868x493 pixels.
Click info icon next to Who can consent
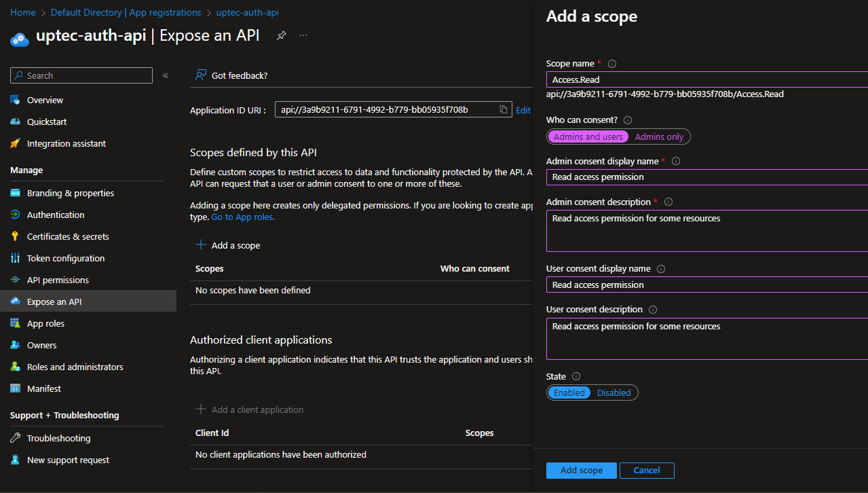[628, 120]
